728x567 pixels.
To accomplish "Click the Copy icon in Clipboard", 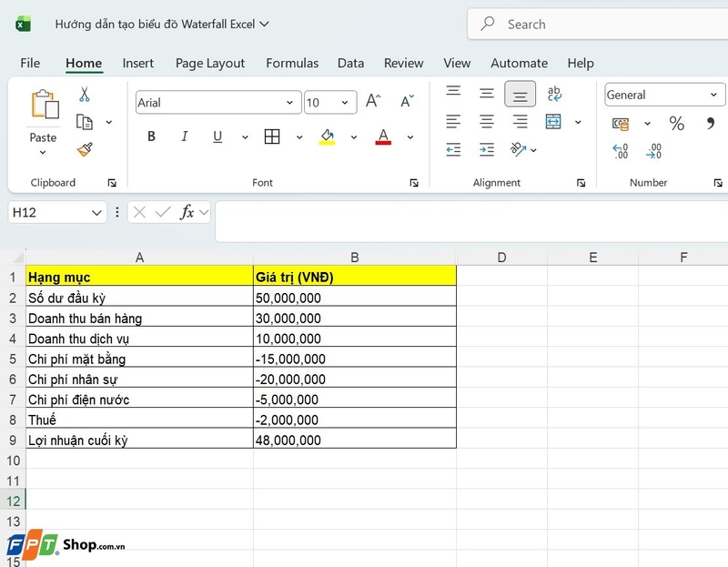I will tap(84, 122).
